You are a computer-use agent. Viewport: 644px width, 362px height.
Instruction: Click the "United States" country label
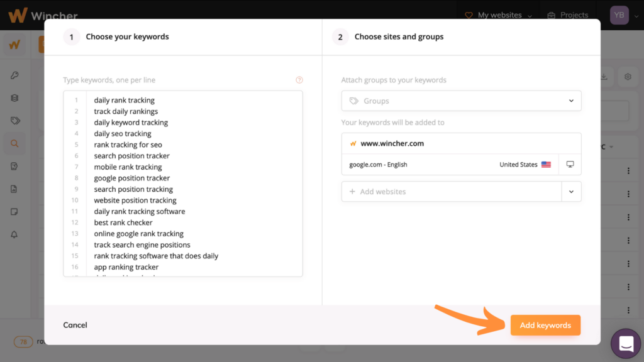click(518, 165)
